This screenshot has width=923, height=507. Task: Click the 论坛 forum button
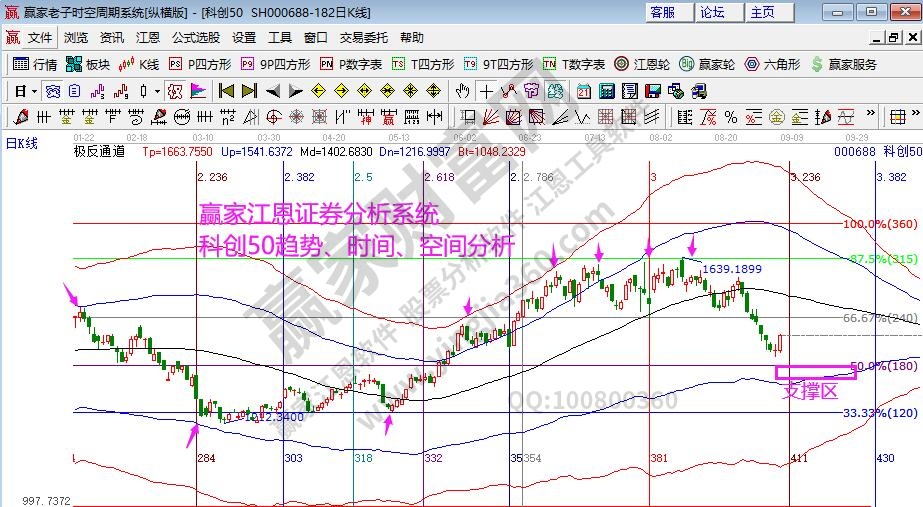pos(713,12)
